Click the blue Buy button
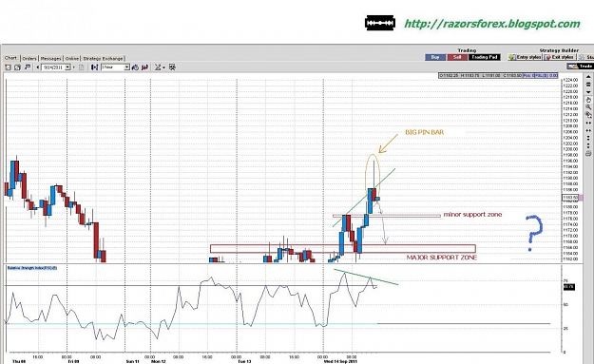This screenshot has height=364, width=594. 435,57
